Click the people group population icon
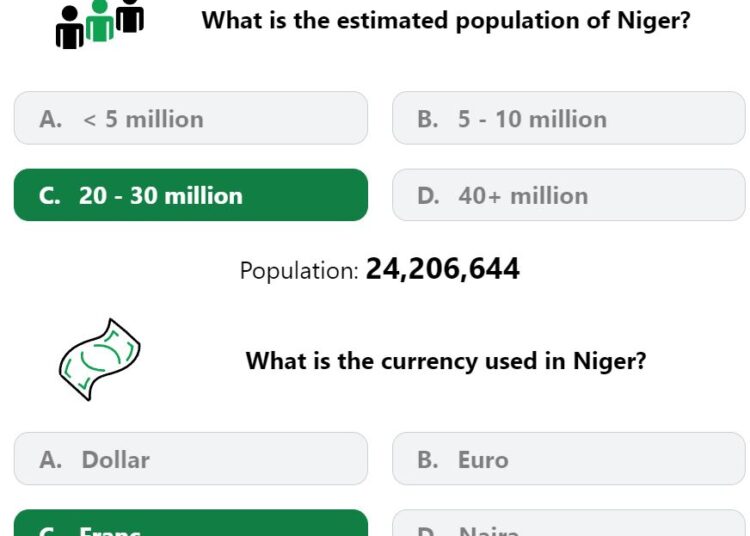Screen dimensions: 750x536 pyautogui.click(x=99, y=24)
